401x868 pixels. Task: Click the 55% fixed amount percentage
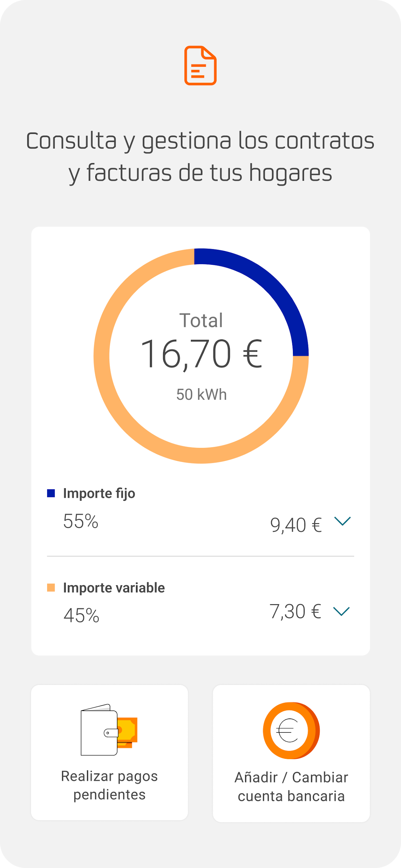coord(81,521)
